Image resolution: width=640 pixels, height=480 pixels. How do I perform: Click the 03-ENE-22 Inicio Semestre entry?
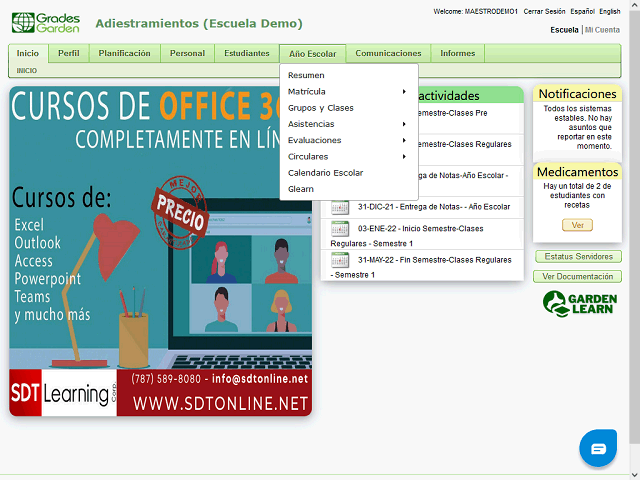click(x=422, y=234)
